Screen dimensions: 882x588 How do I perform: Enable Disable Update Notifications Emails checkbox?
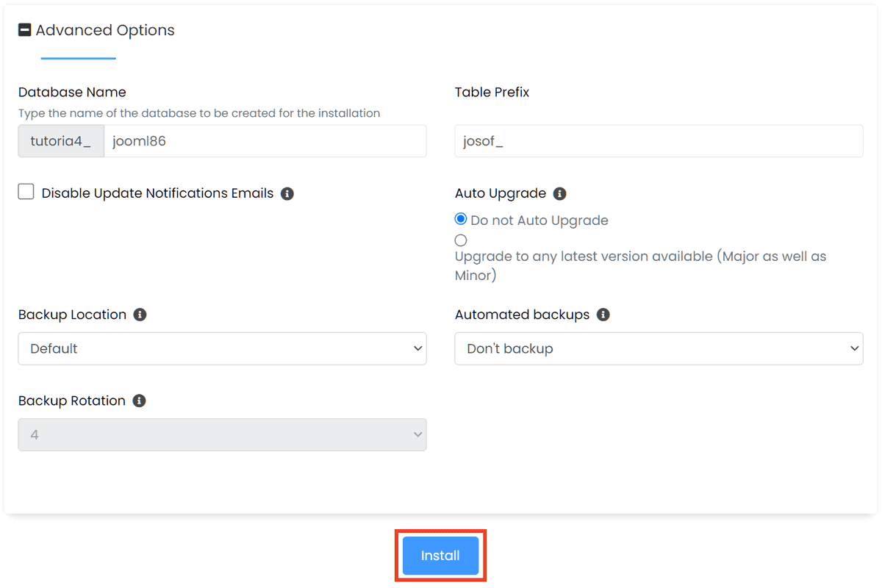click(x=26, y=190)
